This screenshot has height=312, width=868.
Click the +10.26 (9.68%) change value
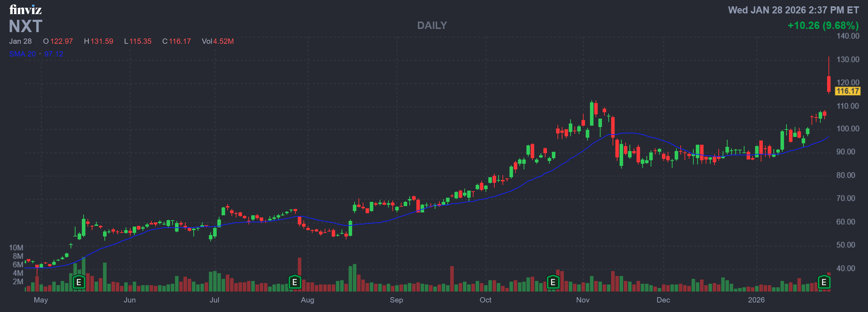pyautogui.click(x=823, y=25)
